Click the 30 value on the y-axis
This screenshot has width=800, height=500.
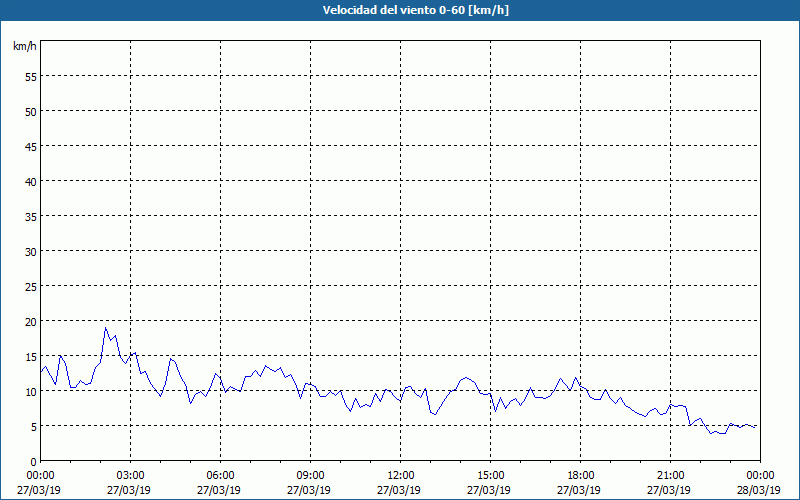pos(31,252)
